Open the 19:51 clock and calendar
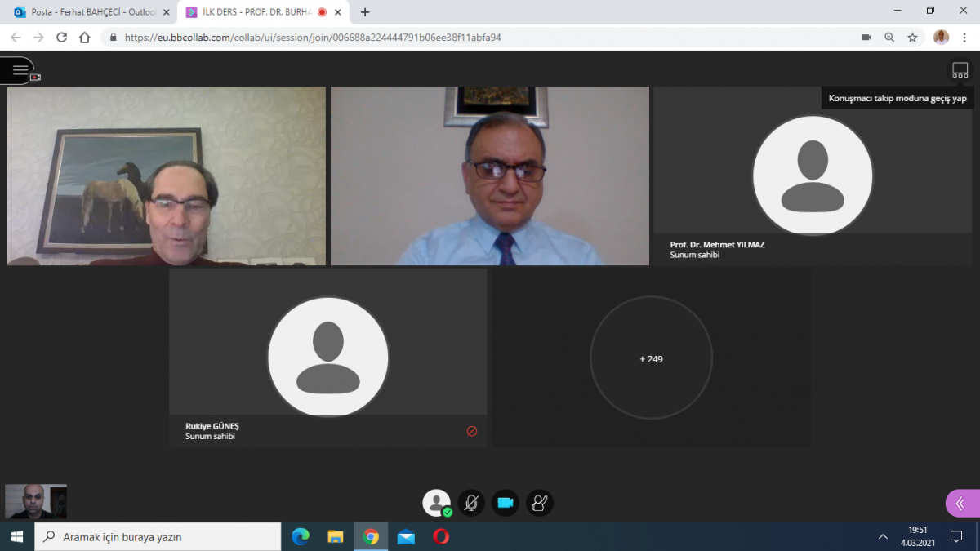 918,536
